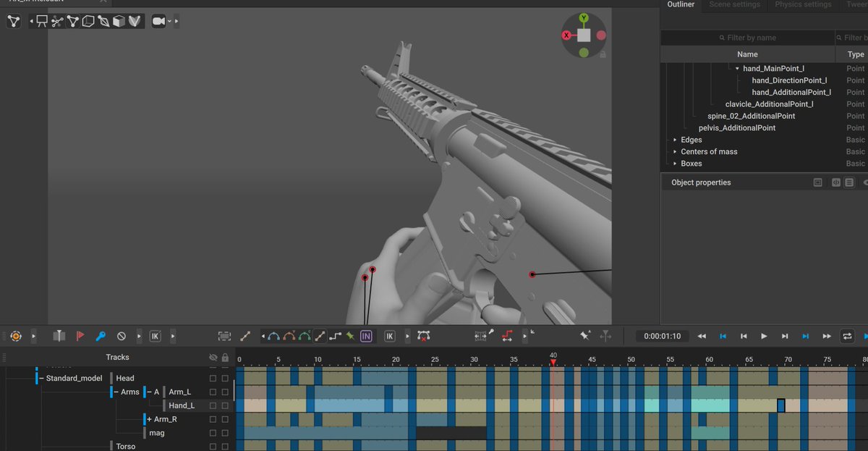Select orange bezier interpolation curve
868x451 pixels.
click(x=289, y=336)
